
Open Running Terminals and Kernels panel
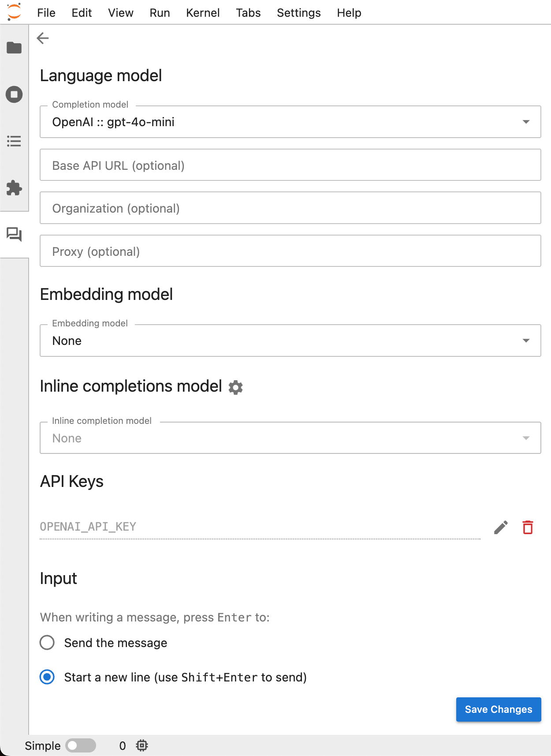click(14, 94)
